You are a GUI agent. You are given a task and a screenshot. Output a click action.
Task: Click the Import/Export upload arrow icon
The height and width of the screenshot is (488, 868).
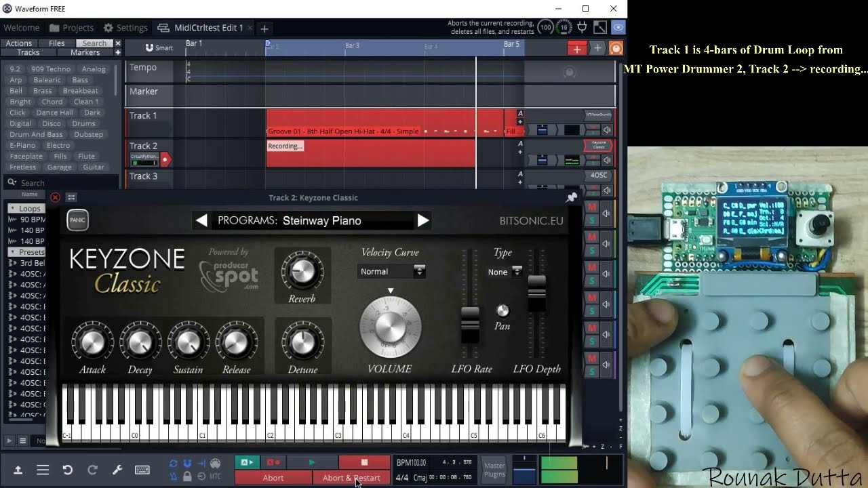(18, 470)
